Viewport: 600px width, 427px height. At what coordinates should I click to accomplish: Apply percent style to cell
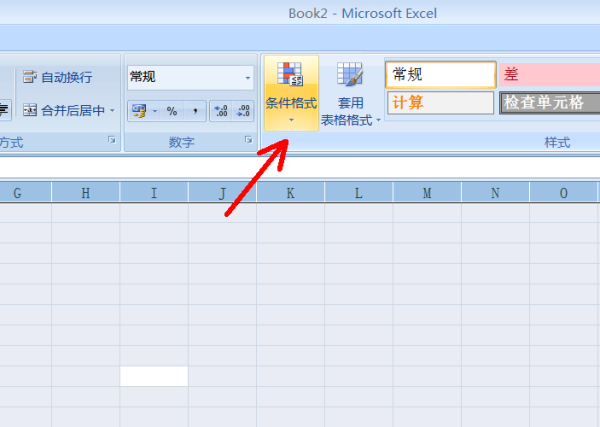point(172,111)
